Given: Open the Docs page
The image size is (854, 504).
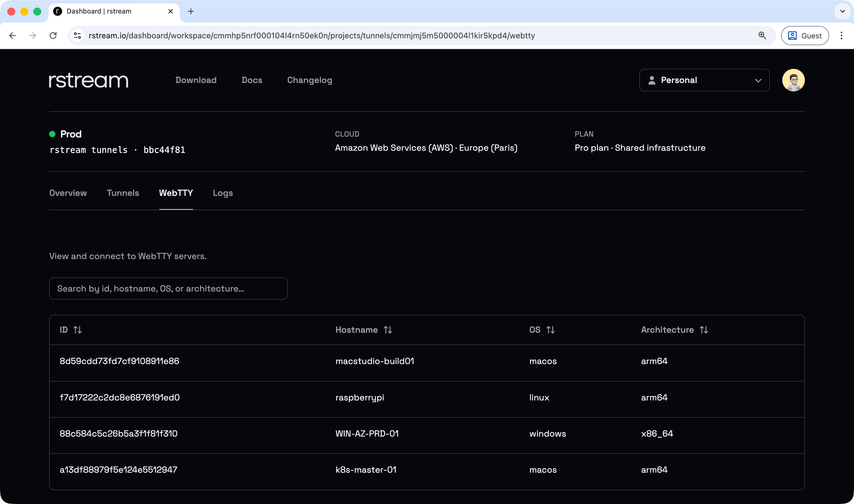Looking at the screenshot, I should (251, 80).
